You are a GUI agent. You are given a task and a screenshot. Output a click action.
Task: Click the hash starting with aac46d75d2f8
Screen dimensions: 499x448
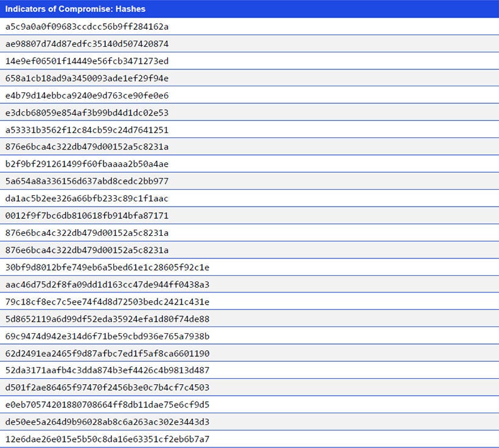[x=107, y=284]
